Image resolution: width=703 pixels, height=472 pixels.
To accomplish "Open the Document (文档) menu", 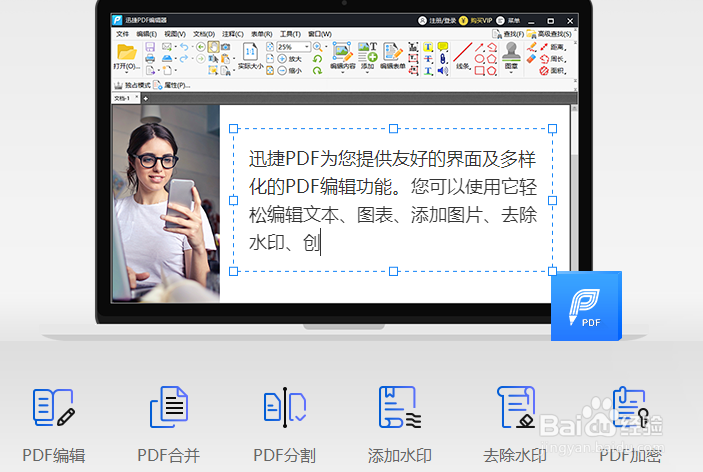I will pyautogui.click(x=204, y=34).
